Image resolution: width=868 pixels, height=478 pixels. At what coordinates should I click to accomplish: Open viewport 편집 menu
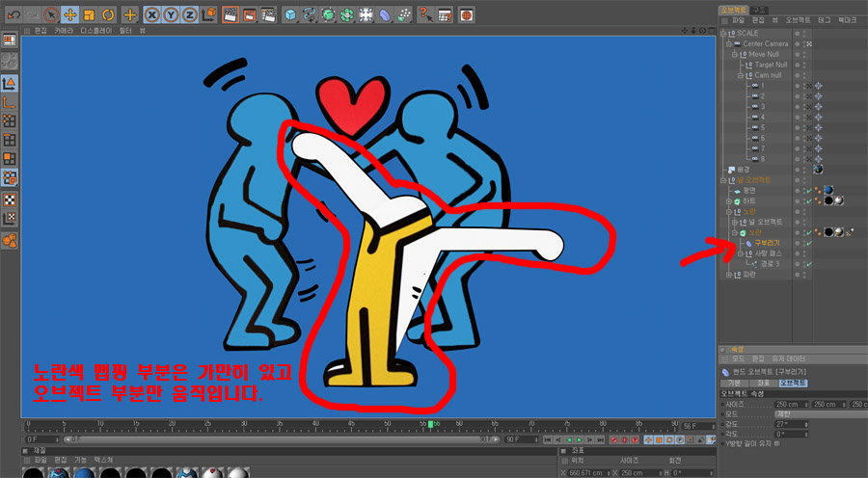pyautogui.click(x=41, y=31)
